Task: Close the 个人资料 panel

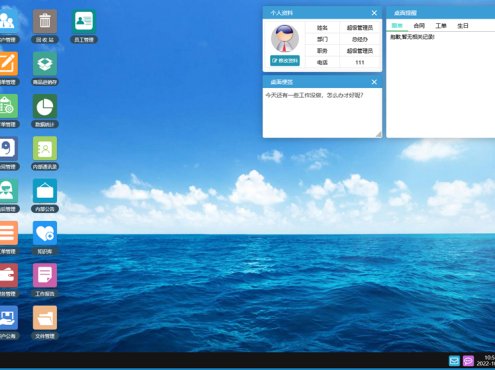Action: [x=374, y=13]
